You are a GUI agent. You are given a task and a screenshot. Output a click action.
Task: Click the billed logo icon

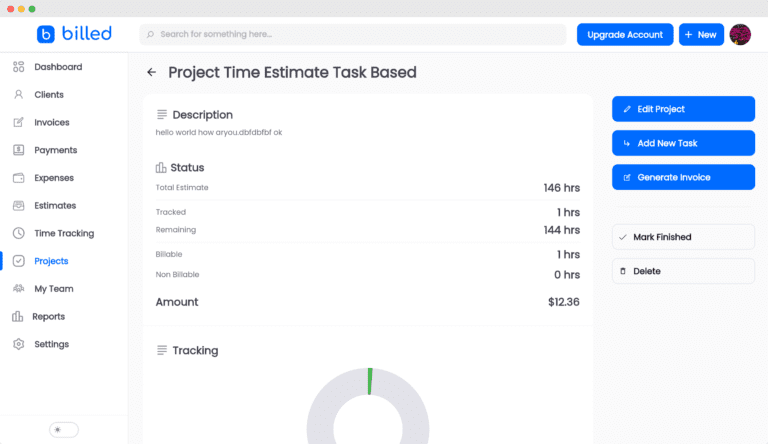(46, 34)
